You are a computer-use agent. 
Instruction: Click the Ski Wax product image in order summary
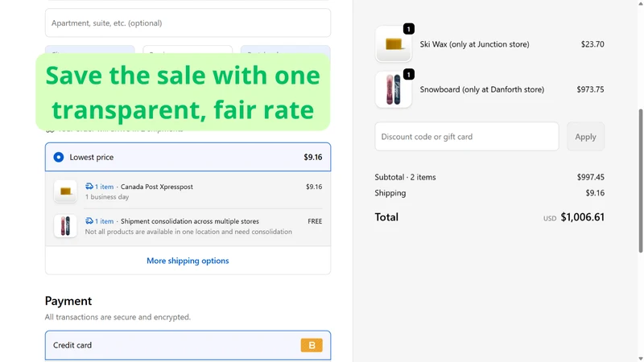coord(394,44)
